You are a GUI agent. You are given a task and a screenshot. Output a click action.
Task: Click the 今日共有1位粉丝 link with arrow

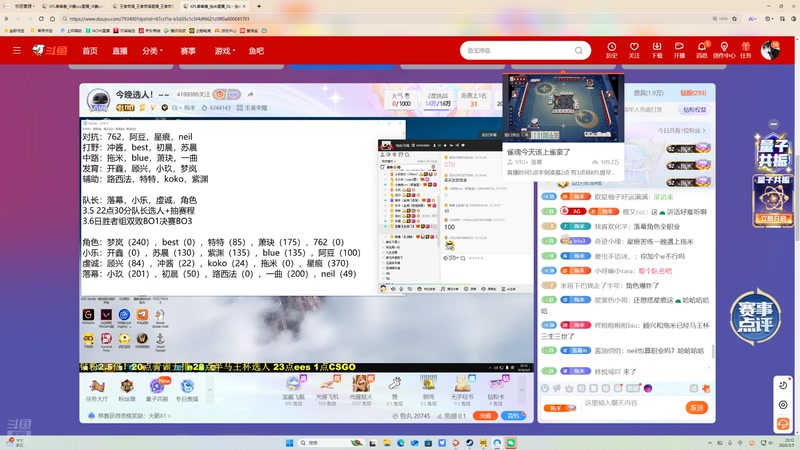coord(681,131)
